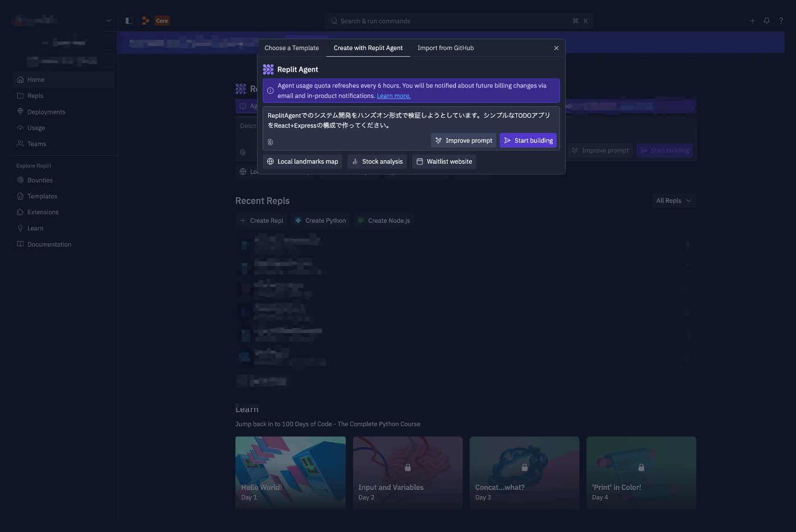Image resolution: width=796 pixels, height=532 pixels.
Task: Click background Improve prompt button
Action: click(600, 151)
